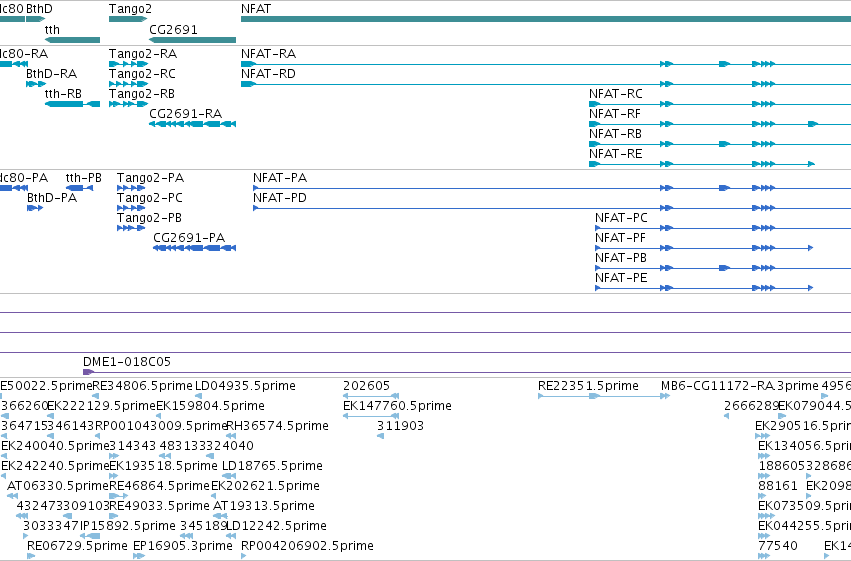Click the AT19313.5prime EST label

264,506
